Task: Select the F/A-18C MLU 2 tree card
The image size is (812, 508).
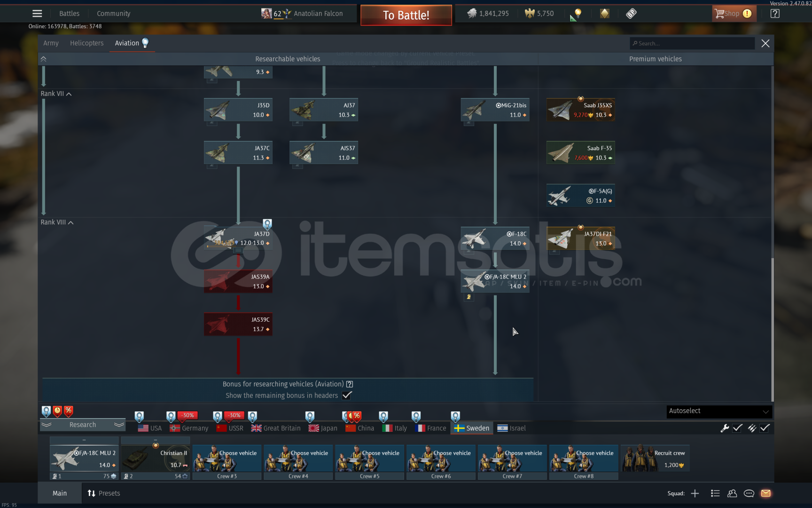Action: pos(495,281)
